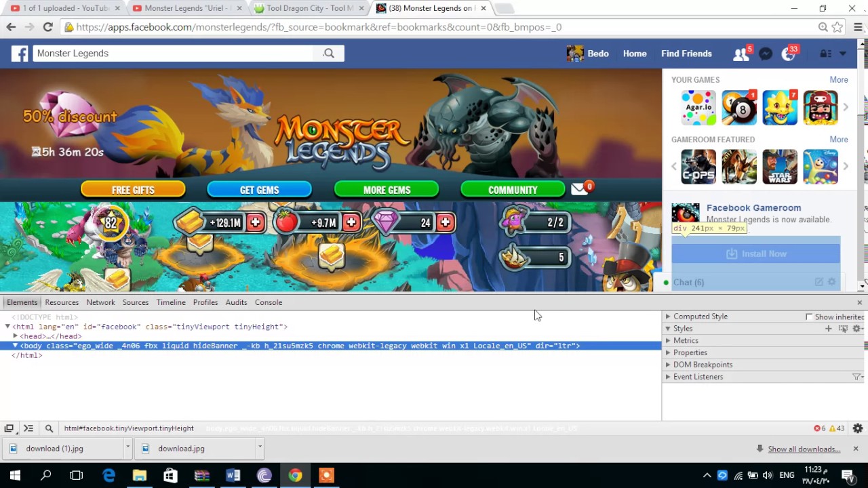868x488 pixels.
Task: Click the level 82 badge
Action: (x=112, y=223)
